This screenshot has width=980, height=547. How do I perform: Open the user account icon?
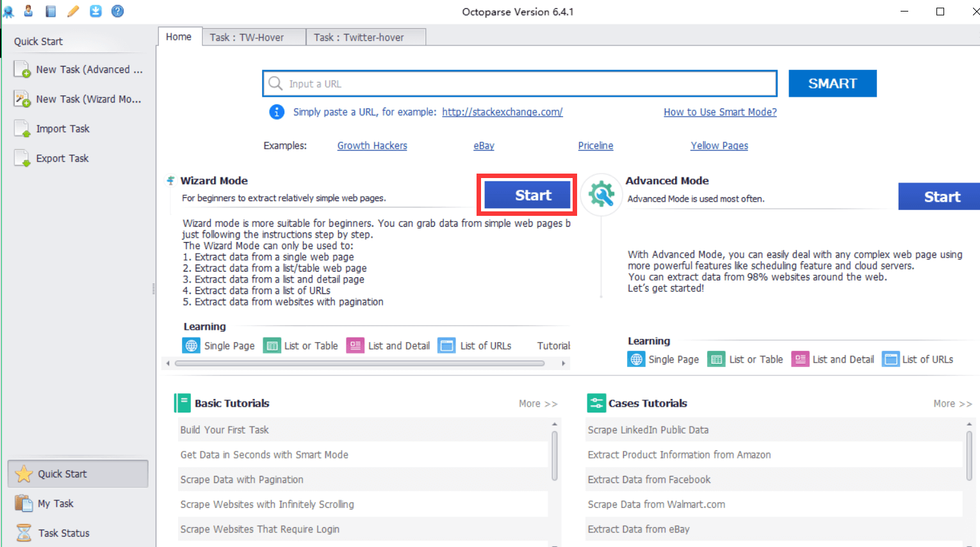click(28, 11)
